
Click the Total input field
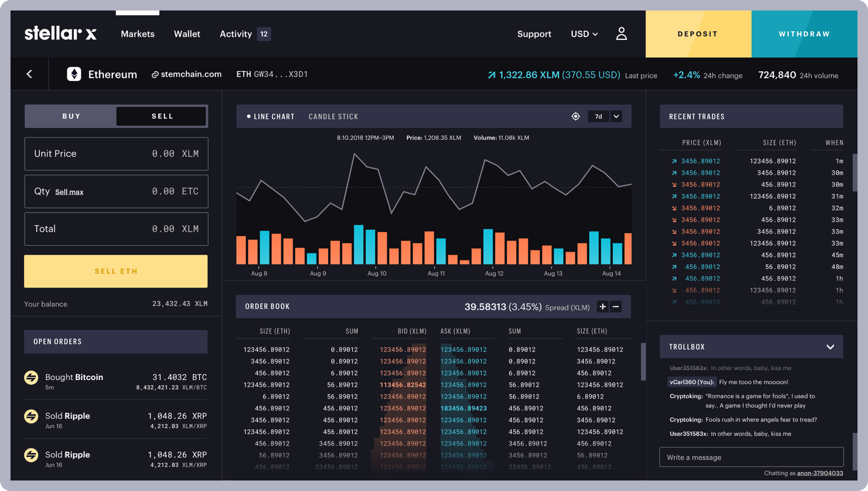pyautogui.click(x=116, y=229)
